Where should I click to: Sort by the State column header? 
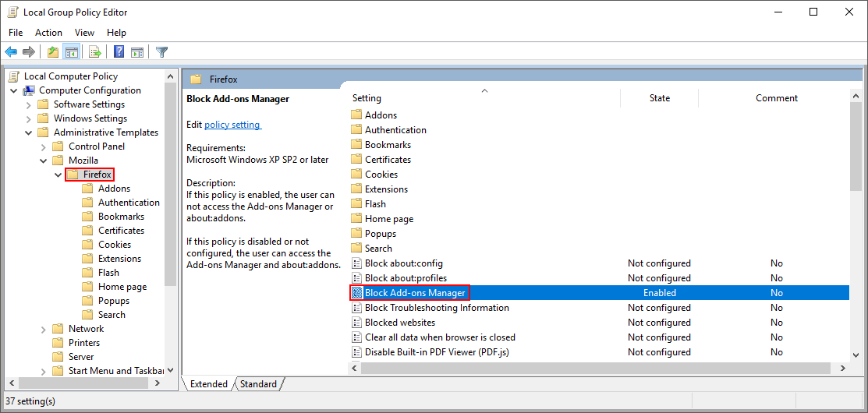click(659, 98)
